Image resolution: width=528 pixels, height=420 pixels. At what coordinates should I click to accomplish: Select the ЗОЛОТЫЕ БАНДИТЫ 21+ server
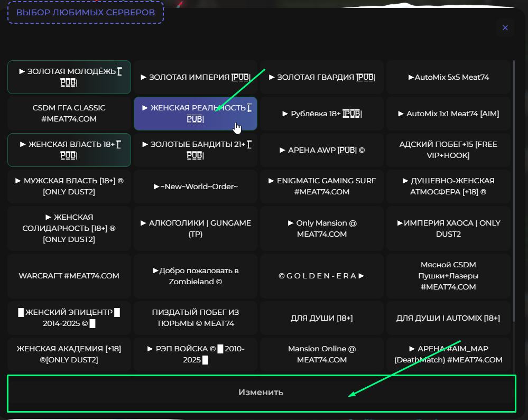(x=195, y=150)
